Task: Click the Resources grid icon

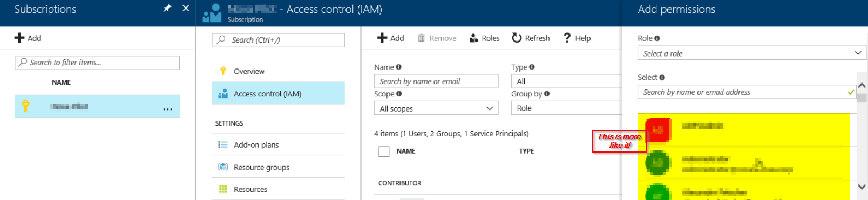Action: [222, 189]
